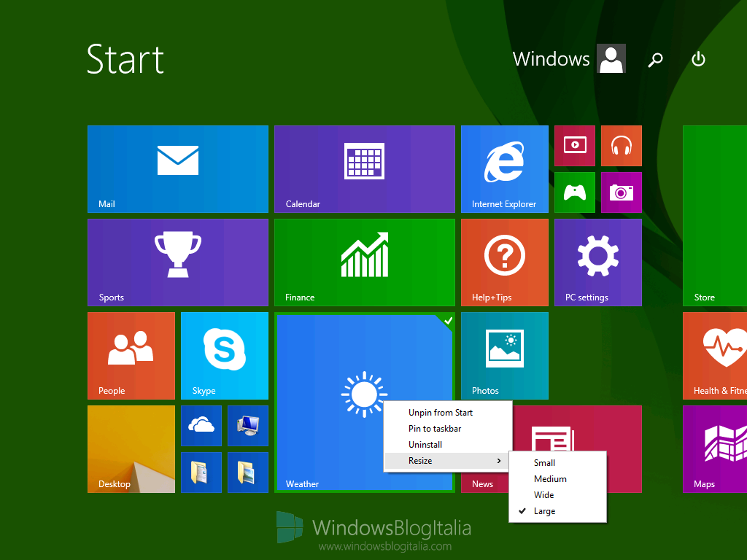
Task: Open the Store tile
Action: click(715, 216)
